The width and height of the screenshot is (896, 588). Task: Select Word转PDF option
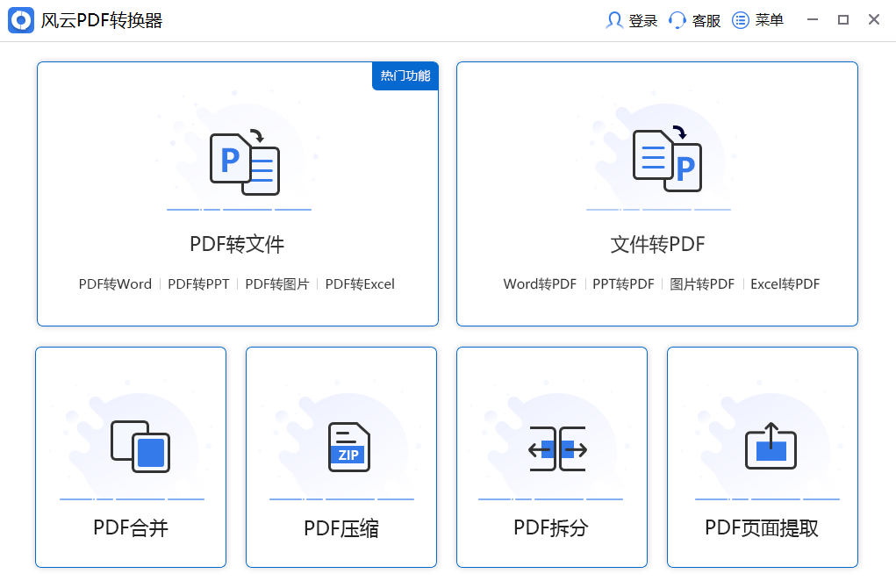point(540,284)
